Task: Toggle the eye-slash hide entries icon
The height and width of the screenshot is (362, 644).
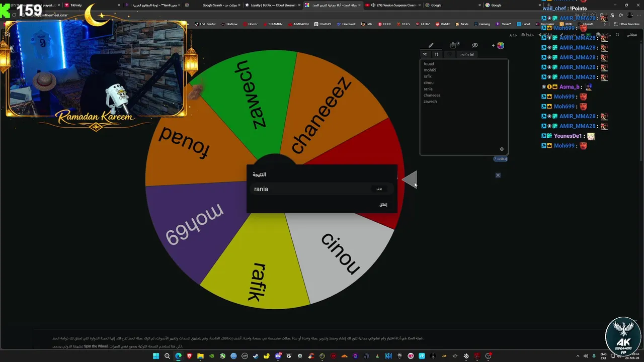Action: (x=474, y=45)
